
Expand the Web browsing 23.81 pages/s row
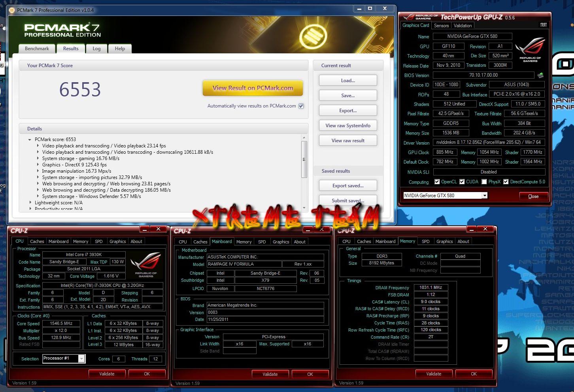pyautogui.click(x=38, y=184)
